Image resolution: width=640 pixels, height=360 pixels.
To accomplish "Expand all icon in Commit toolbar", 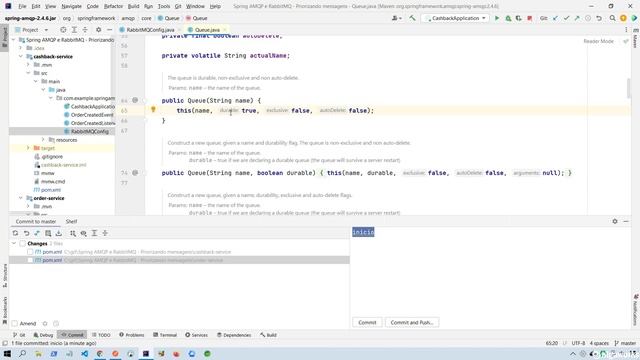I will tap(94, 233).
